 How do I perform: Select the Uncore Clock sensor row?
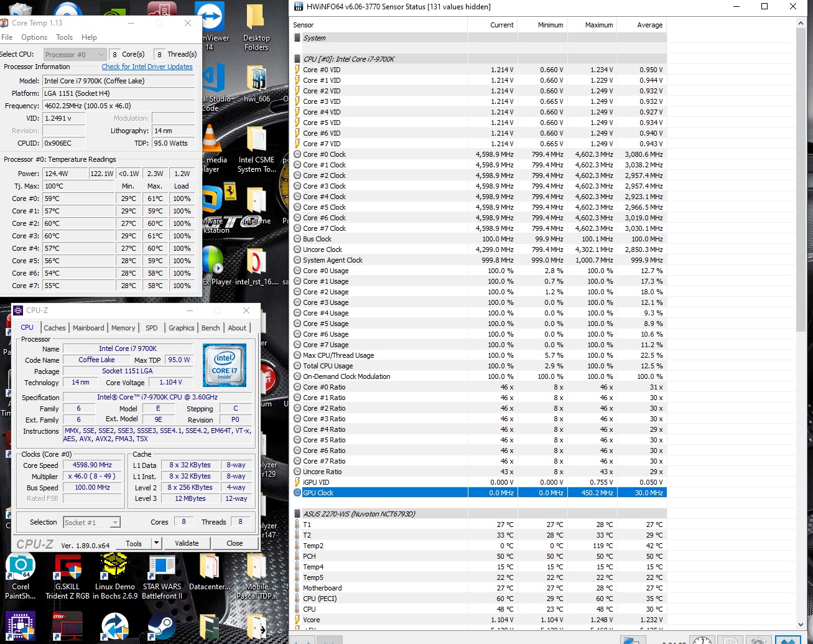[x=479, y=250]
